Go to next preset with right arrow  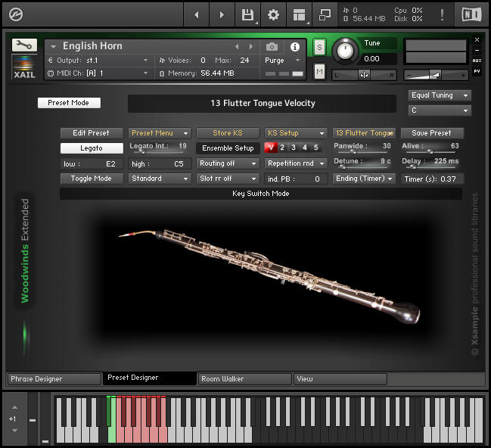pos(222,14)
